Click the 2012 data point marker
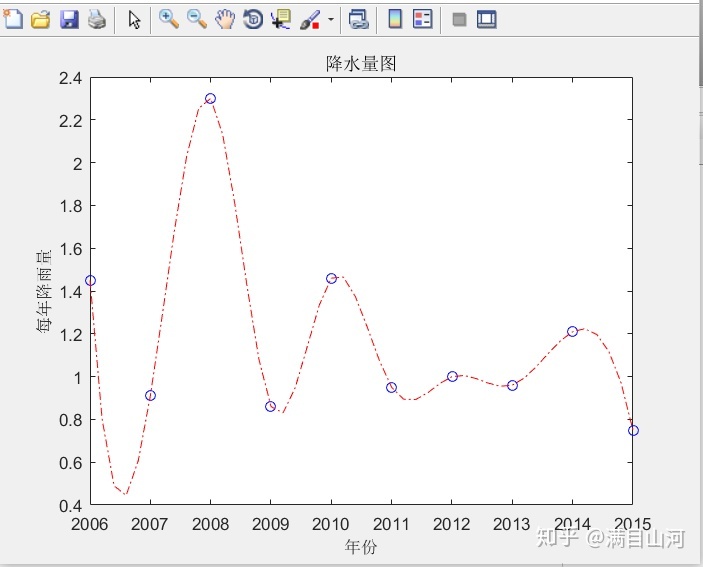Image resolution: width=703 pixels, height=567 pixels. click(x=452, y=376)
